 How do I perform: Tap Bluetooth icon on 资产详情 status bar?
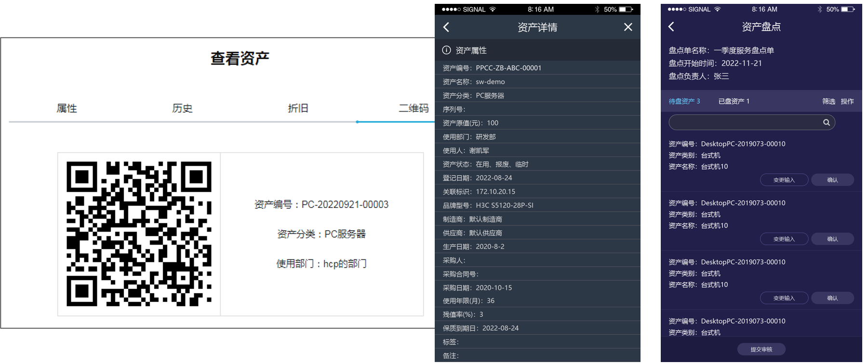click(x=597, y=9)
